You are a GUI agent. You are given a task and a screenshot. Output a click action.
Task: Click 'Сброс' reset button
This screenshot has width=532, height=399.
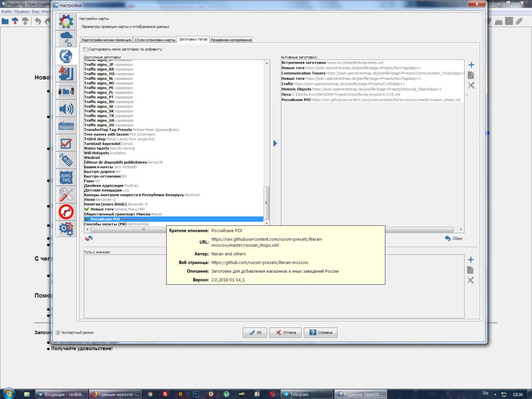[x=453, y=239]
